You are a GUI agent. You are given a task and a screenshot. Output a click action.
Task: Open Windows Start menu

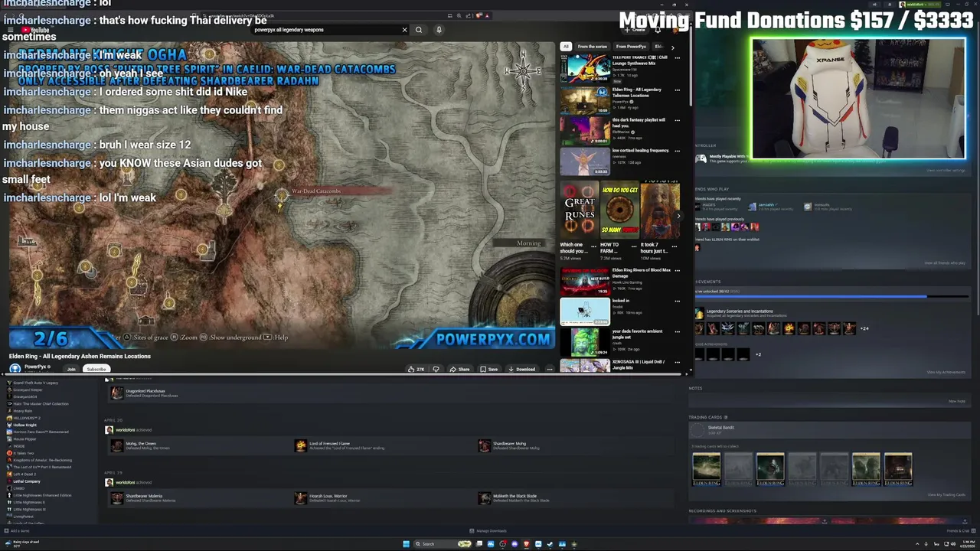point(406,544)
